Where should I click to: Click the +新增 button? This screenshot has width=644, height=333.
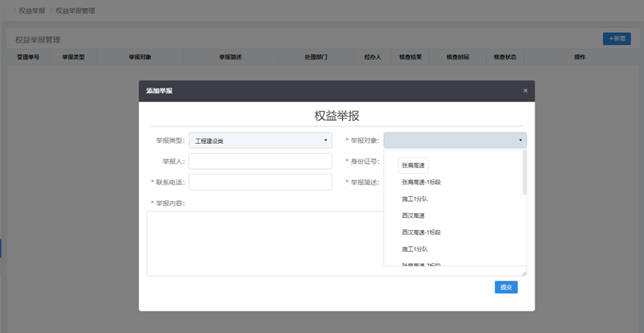pos(617,39)
